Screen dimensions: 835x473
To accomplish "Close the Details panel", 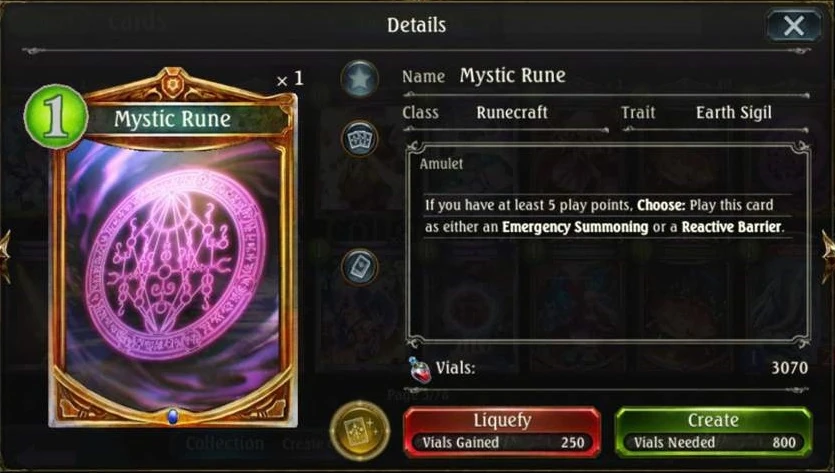I will tap(793, 25).
